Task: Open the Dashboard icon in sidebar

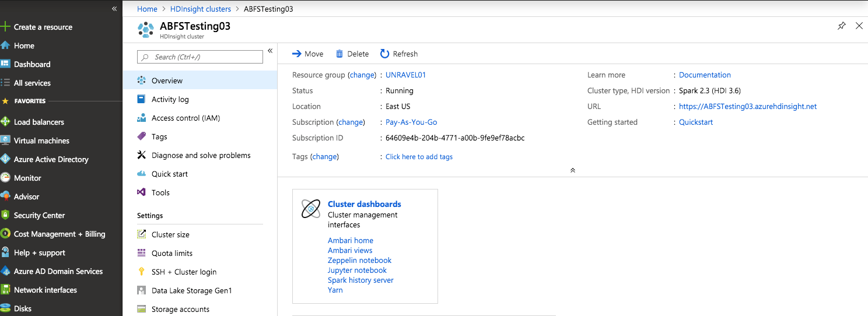Action: tap(5, 64)
